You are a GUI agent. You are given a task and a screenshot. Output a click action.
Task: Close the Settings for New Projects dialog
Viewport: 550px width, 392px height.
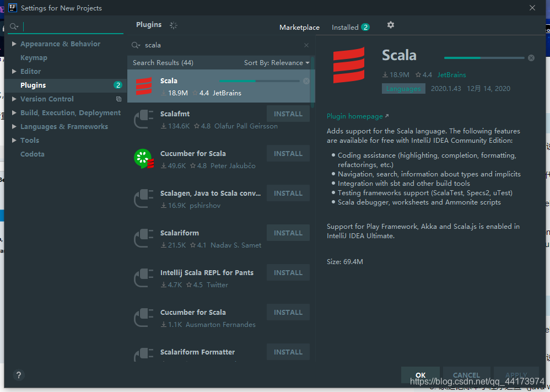(532, 8)
